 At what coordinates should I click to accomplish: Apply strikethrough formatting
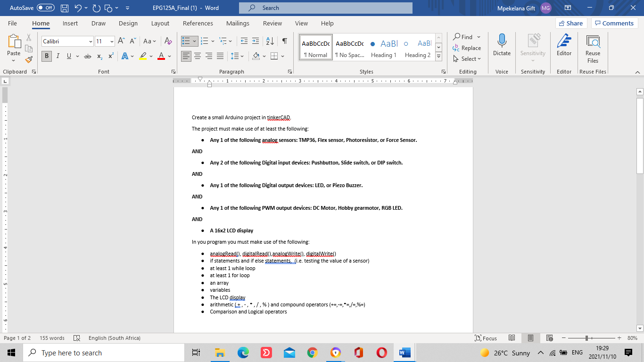coord(87,56)
